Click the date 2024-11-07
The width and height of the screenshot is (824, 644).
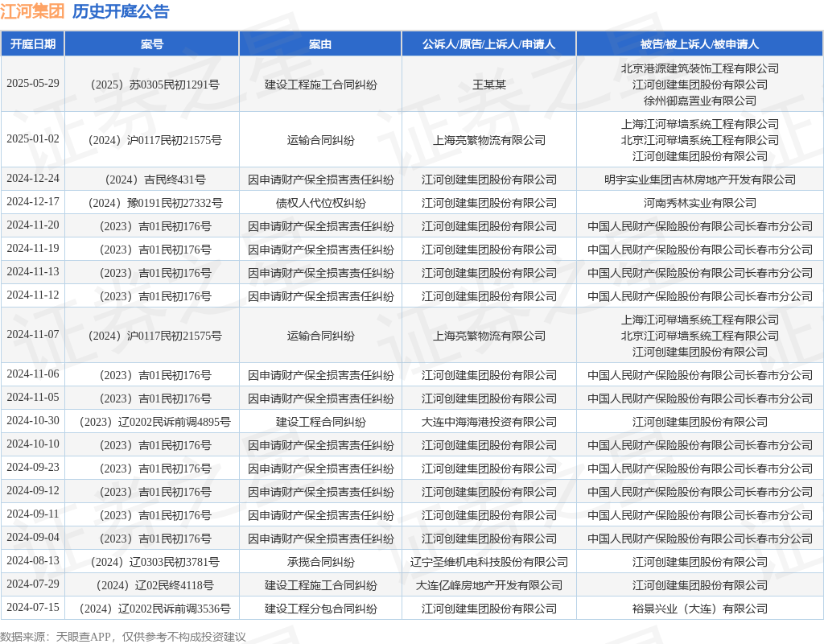tap(32, 334)
